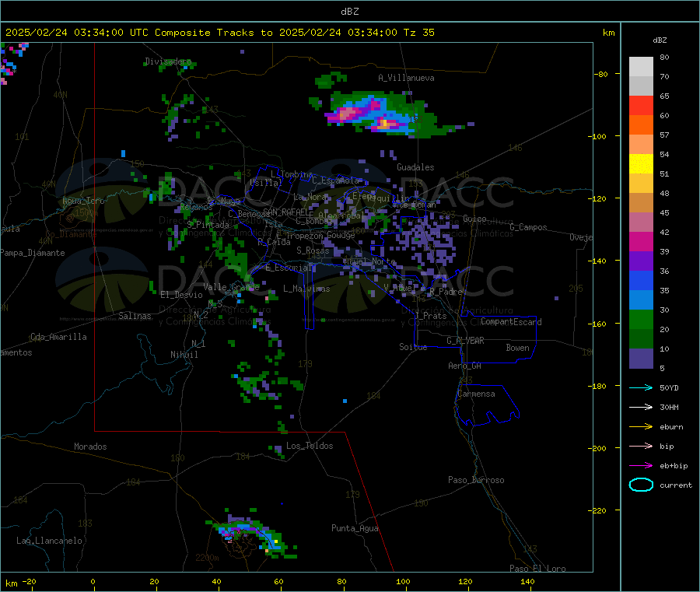Click the Paso_Barroso place label

[476, 480]
